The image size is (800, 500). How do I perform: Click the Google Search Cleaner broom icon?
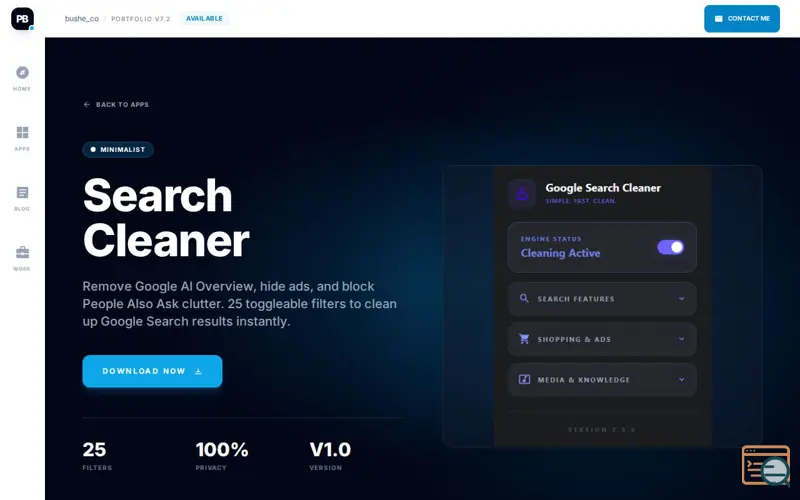[522, 194]
